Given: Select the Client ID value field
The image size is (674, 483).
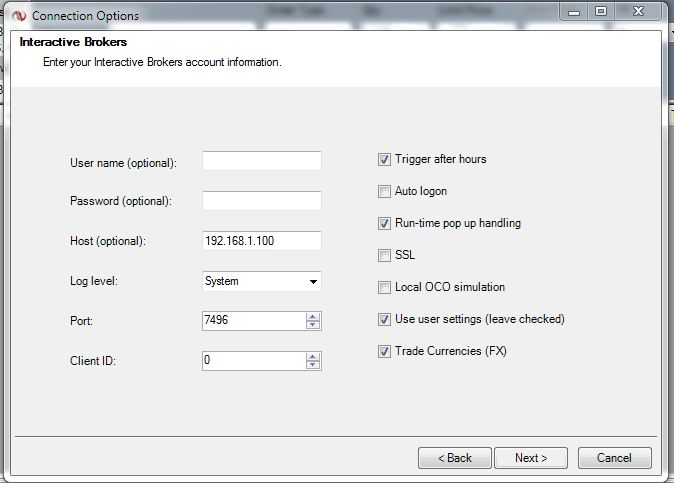Looking at the screenshot, I should pyautogui.click(x=254, y=361).
